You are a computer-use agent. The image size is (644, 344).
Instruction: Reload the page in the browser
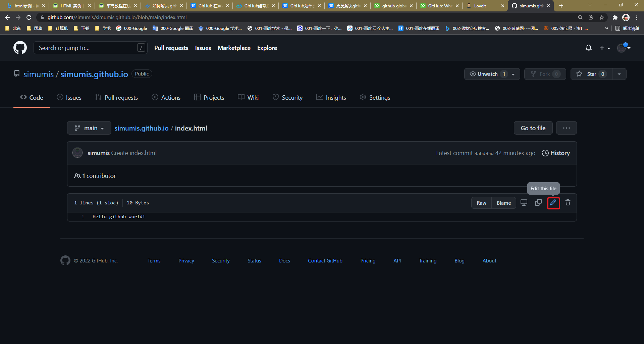[29, 17]
